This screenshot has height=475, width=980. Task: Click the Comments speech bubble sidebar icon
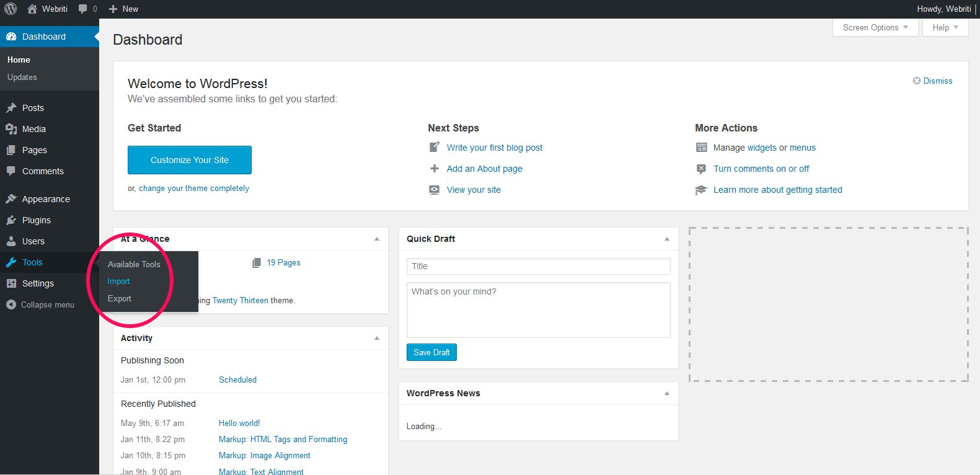tap(11, 171)
